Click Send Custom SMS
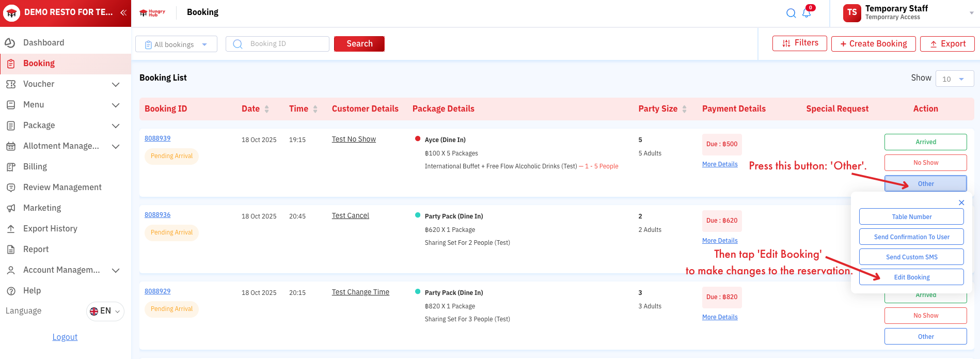 click(x=911, y=257)
